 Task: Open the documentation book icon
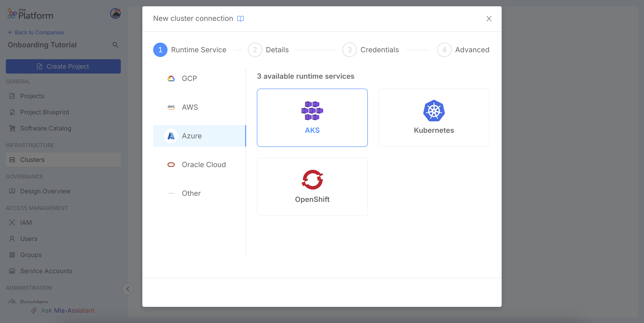[240, 18]
